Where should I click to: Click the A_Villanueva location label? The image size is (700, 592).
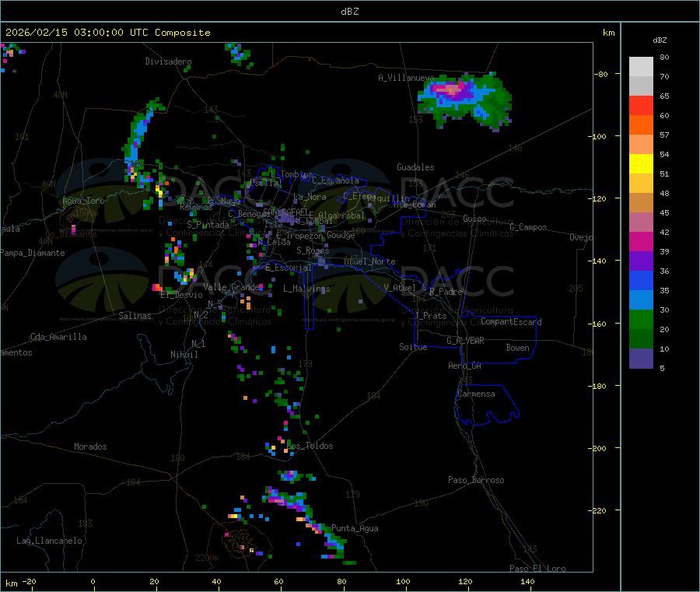click(406, 78)
